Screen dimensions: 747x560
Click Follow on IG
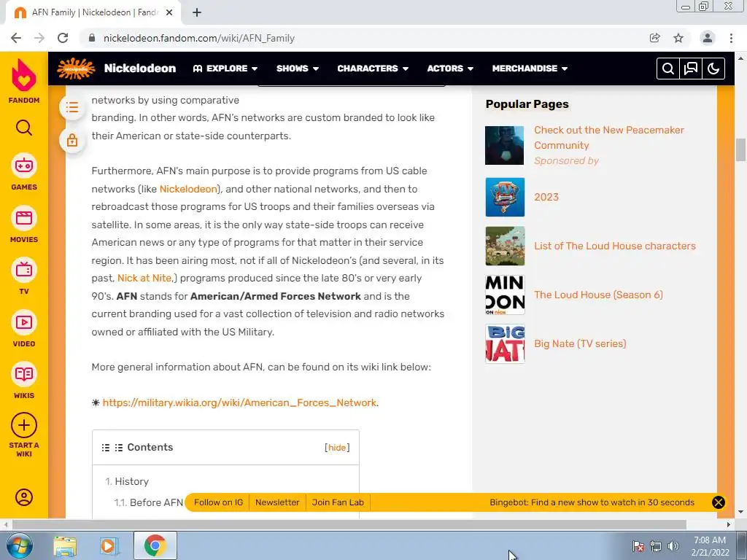coord(218,502)
